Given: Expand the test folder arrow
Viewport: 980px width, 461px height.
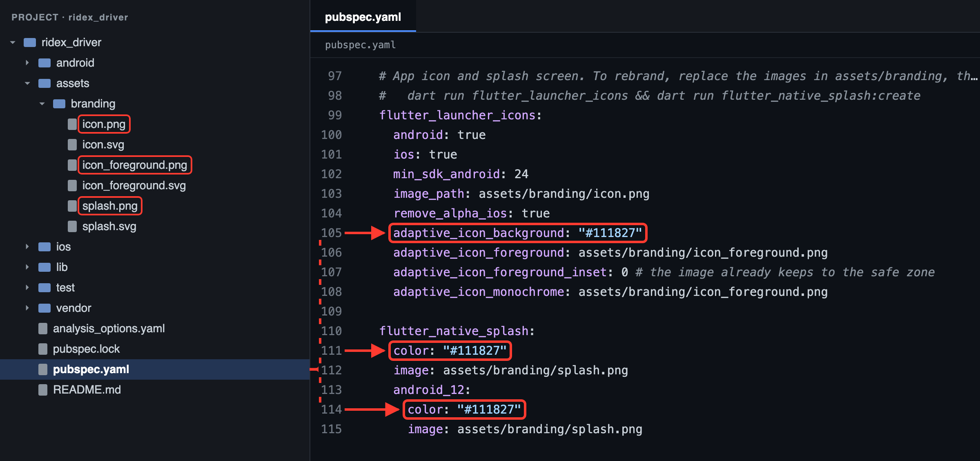Looking at the screenshot, I should (27, 288).
